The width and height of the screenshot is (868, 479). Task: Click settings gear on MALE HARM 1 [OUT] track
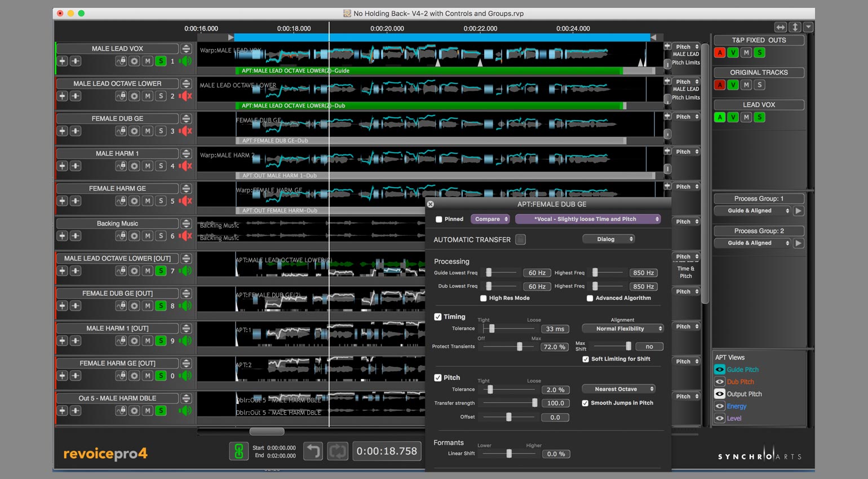134,340
